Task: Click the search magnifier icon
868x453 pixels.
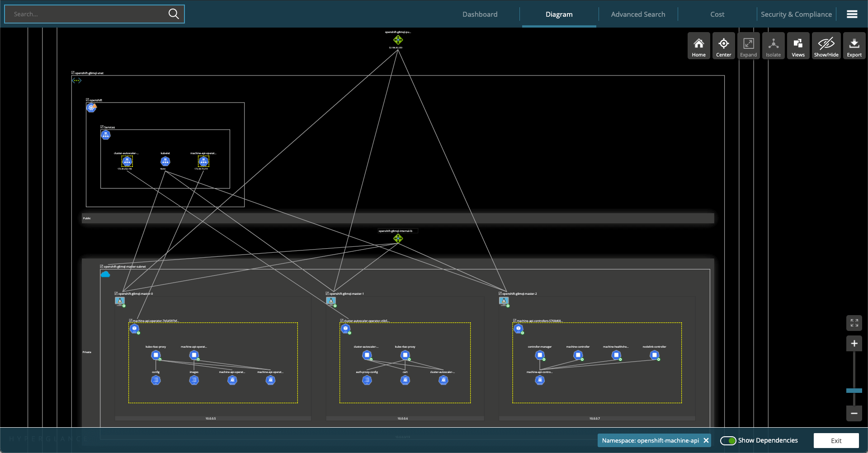Action: [x=174, y=14]
